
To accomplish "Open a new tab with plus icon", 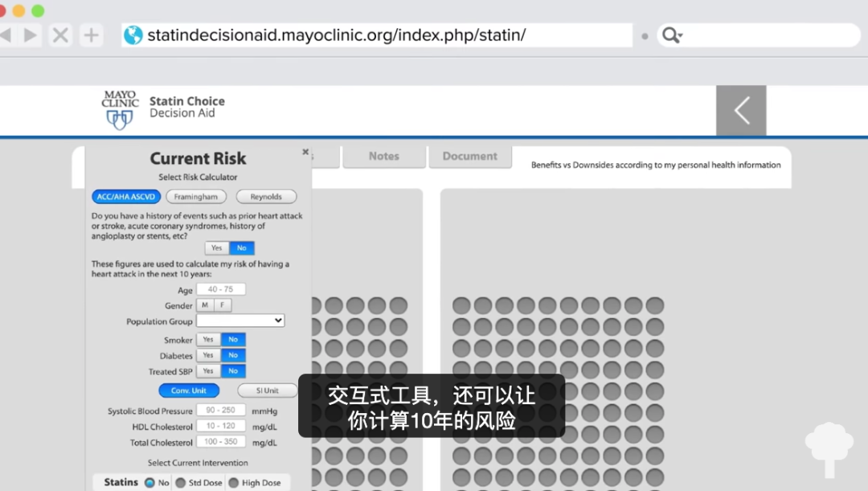I will (92, 35).
